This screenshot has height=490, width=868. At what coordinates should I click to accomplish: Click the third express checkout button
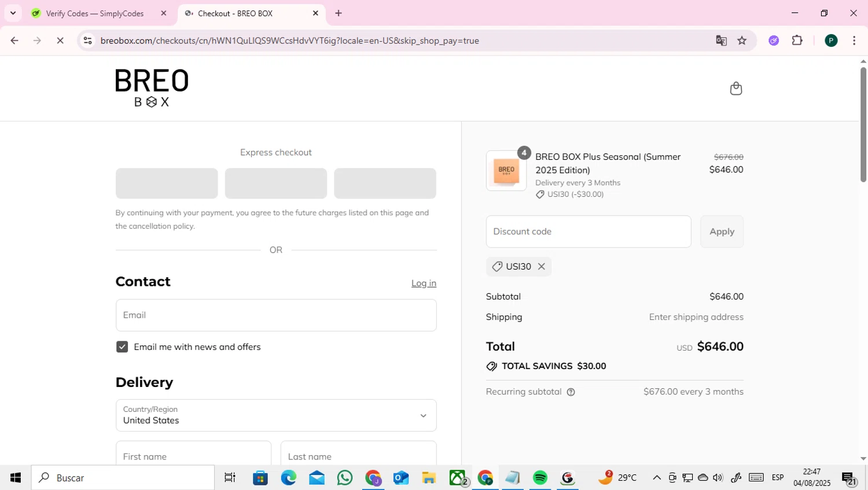coord(385,183)
